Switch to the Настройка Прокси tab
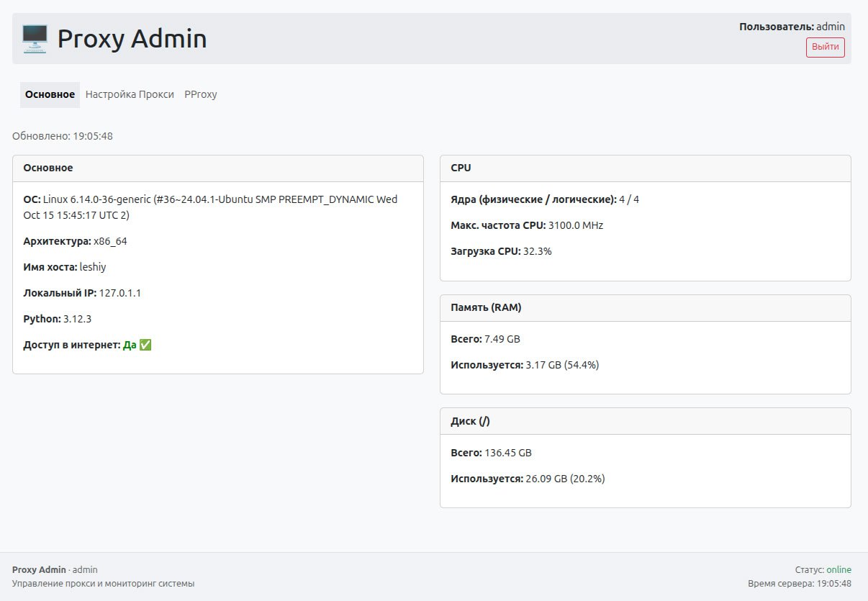 click(x=130, y=94)
